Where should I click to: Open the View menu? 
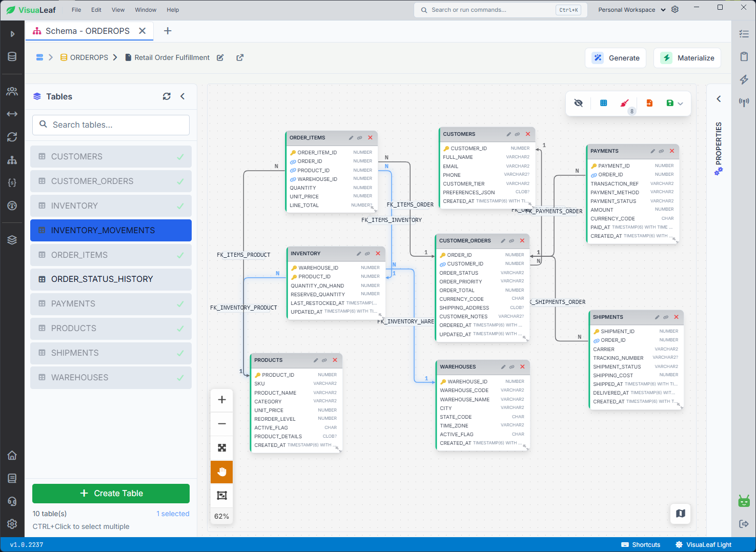pos(118,10)
